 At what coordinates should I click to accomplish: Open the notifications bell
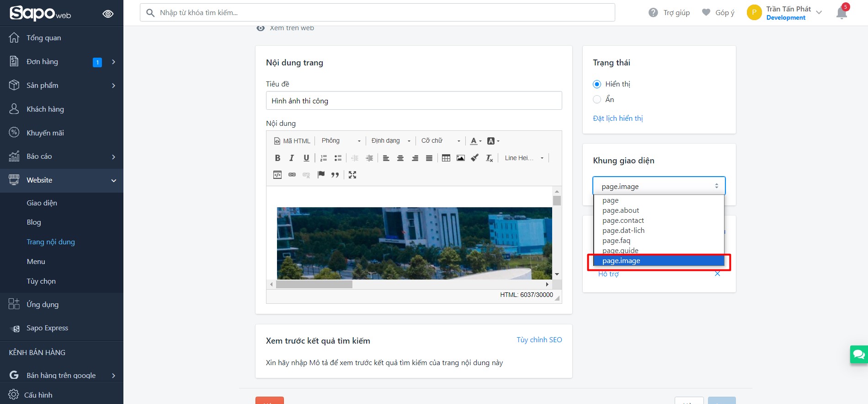(x=842, y=12)
